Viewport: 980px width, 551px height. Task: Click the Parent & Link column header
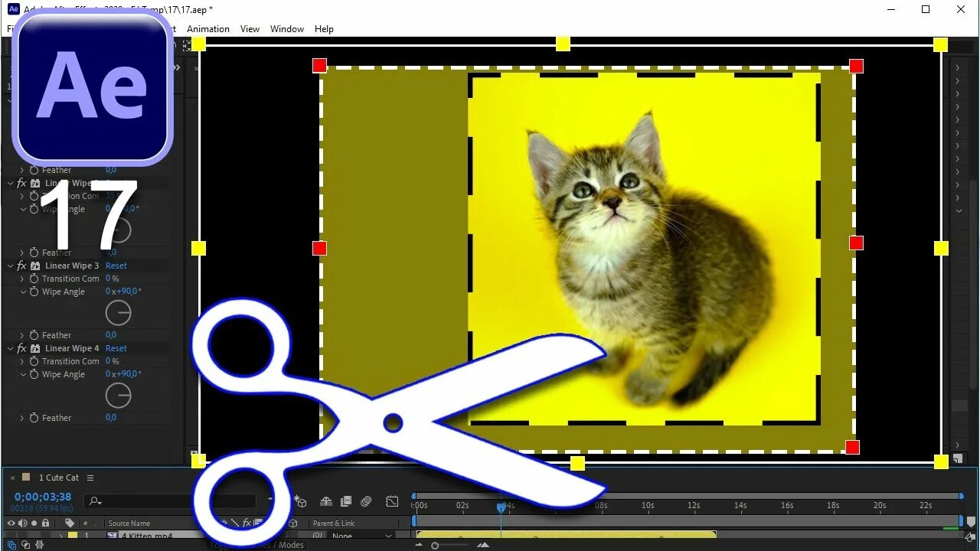(334, 523)
